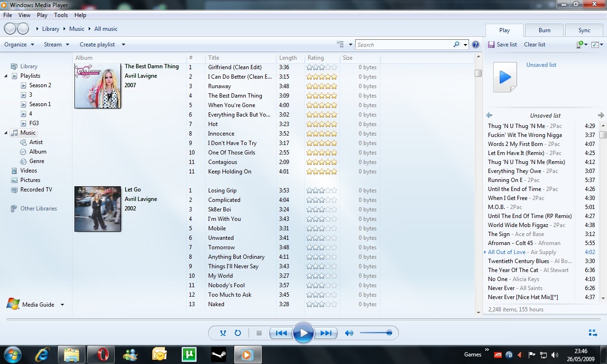Switch to the Burn tab
607x364 pixels.
point(544,30)
